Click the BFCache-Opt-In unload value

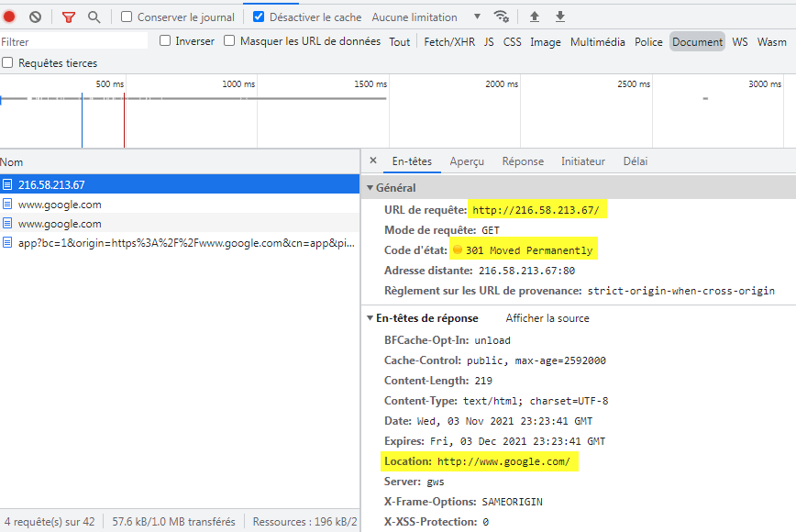coord(492,340)
